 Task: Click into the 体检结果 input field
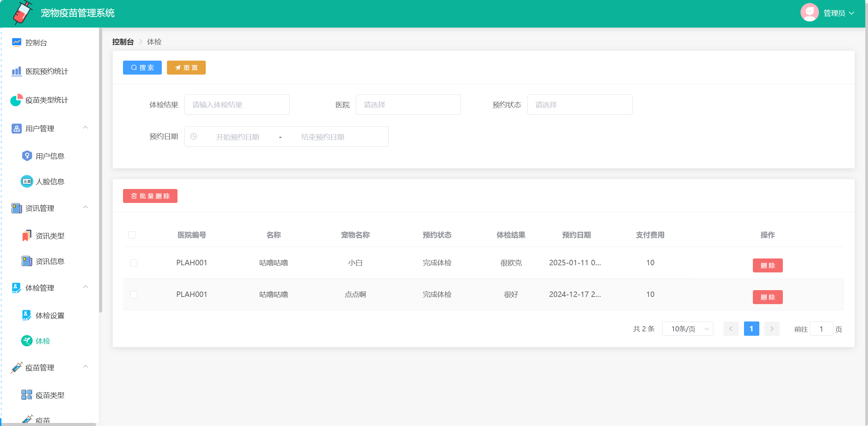click(237, 105)
